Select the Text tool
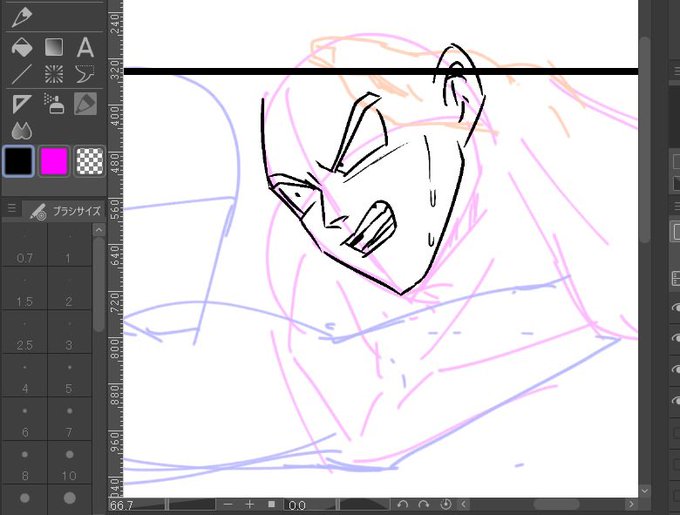The image size is (680, 515). point(85,47)
